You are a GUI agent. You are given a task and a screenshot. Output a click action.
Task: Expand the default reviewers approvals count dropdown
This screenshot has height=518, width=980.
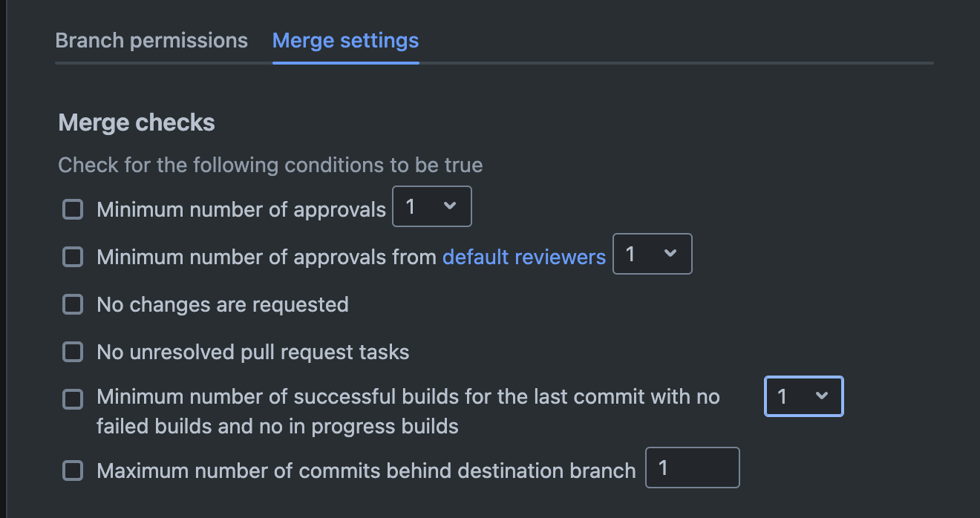(652, 254)
